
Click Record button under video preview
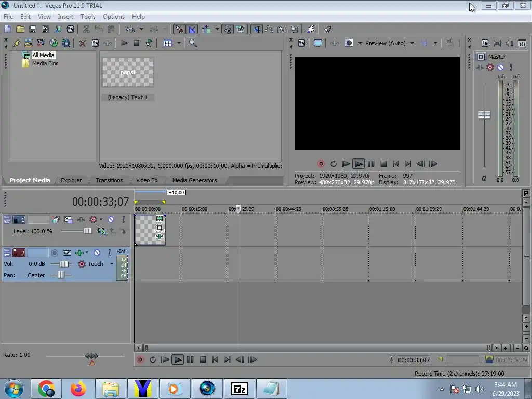321,164
